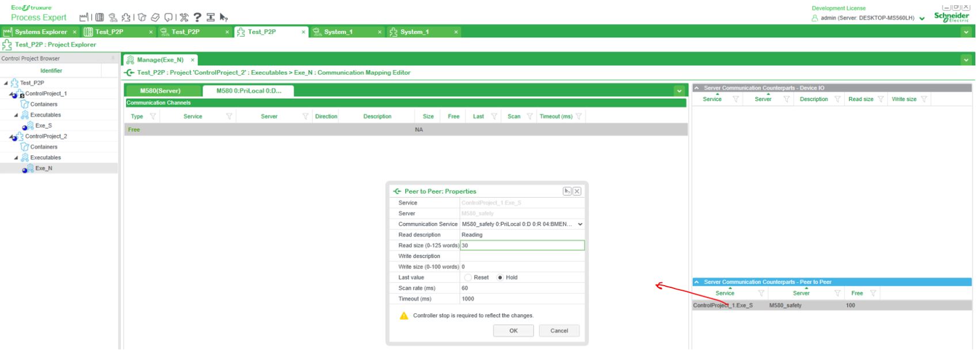Open main tab list dropdown chevron
980x350 pixels.
[966, 32]
